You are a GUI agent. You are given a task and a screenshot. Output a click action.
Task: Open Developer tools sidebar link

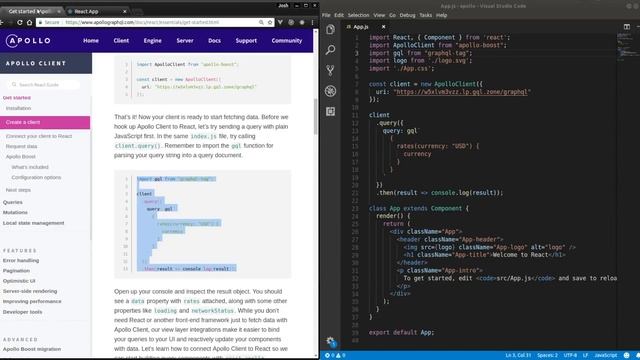click(x=22, y=312)
